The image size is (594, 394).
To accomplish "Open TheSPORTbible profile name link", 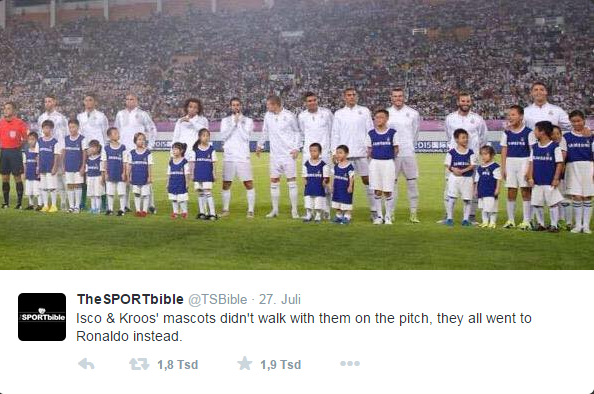I will click(130, 299).
